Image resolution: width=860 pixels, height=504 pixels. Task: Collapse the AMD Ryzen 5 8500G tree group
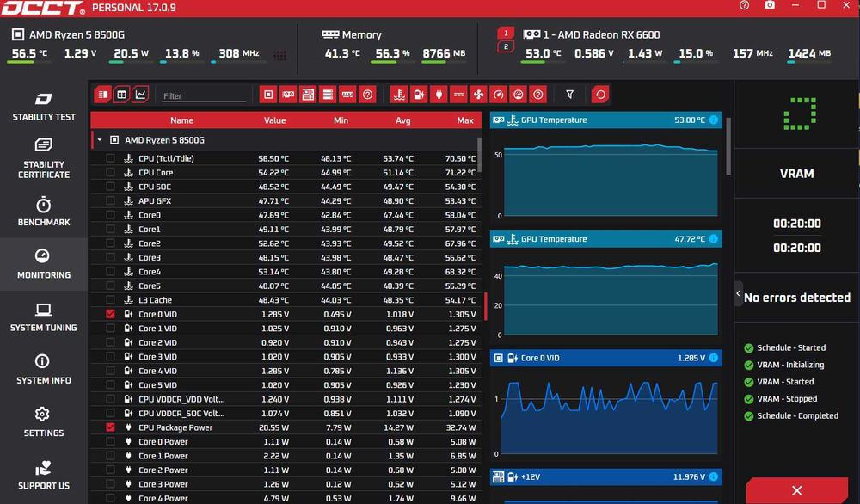click(x=100, y=140)
